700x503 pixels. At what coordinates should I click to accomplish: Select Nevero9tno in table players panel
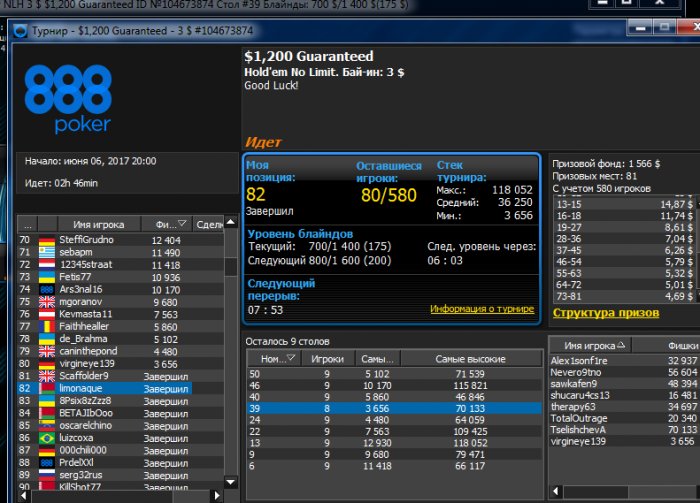click(x=625, y=372)
